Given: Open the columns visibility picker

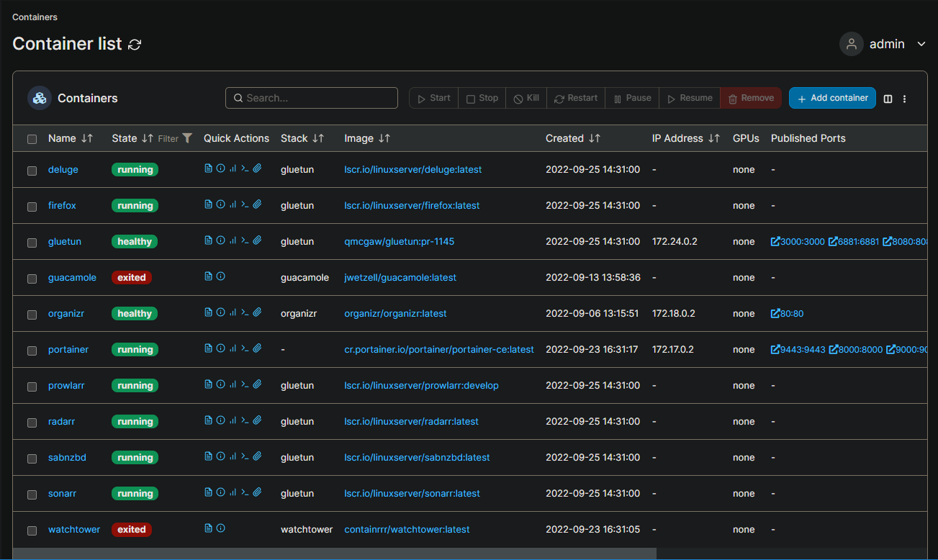Looking at the screenshot, I should (887, 99).
